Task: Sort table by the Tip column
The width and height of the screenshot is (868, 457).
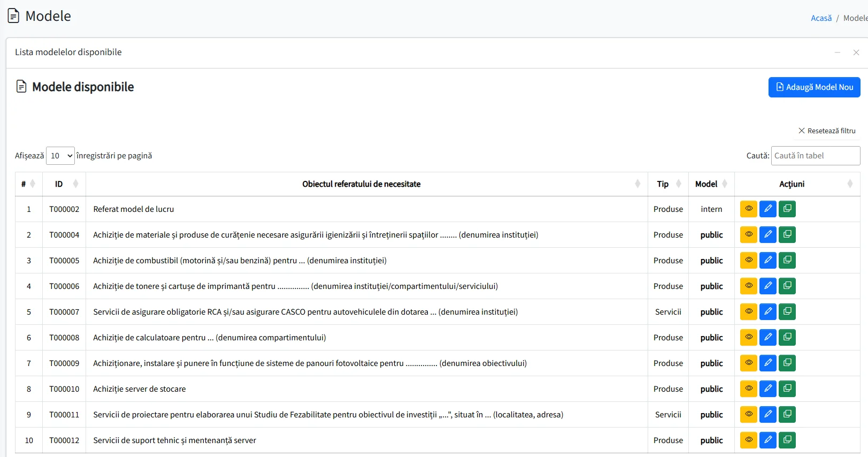Action: tap(668, 184)
